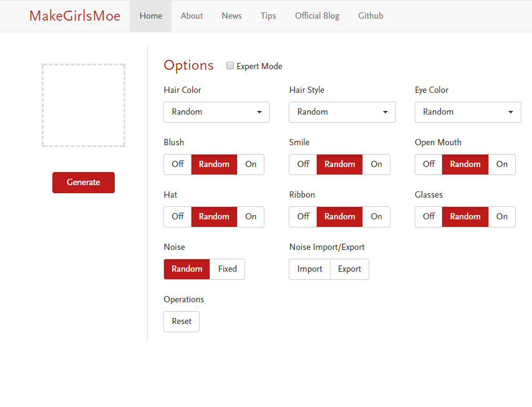The image size is (532, 407).
Task: Visit the Official Blog link
Action: click(x=317, y=16)
